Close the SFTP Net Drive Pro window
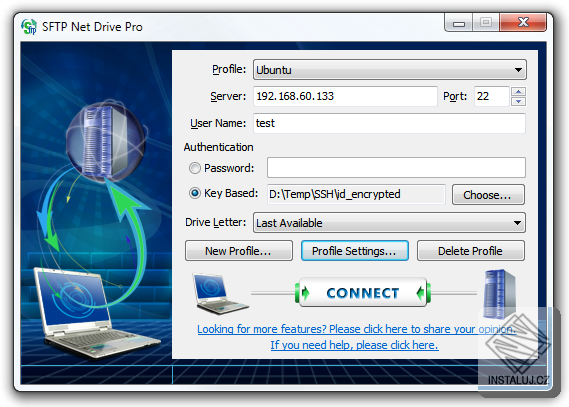The width and height of the screenshot is (569, 407). click(523, 22)
